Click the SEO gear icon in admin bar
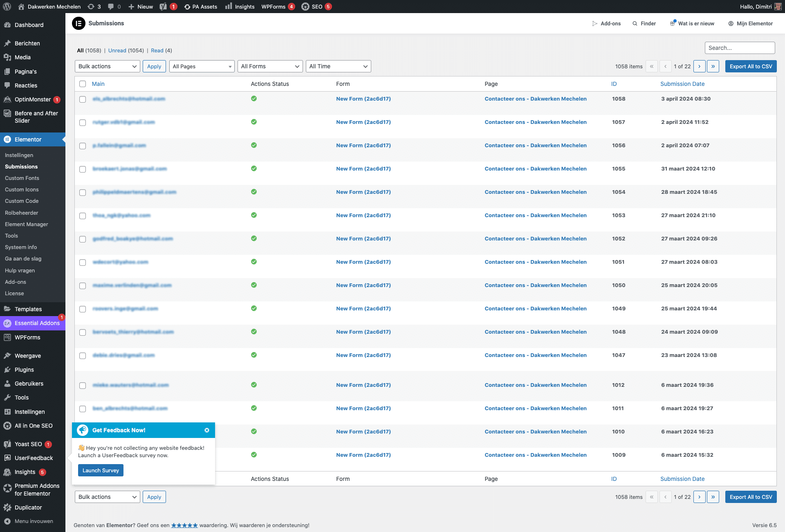The height and width of the screenshot is (532, 785). pyautogui.click(x=305, y=7)
